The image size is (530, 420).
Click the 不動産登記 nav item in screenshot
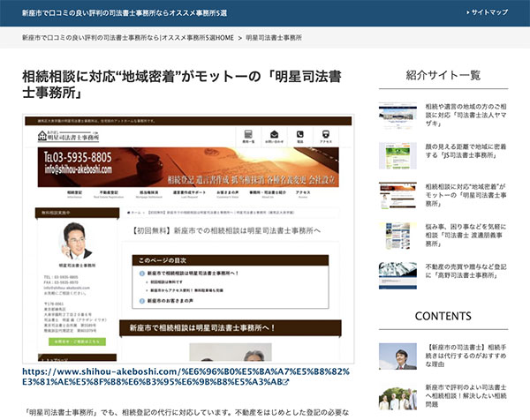pyautogui.click(x=109, y=194)
